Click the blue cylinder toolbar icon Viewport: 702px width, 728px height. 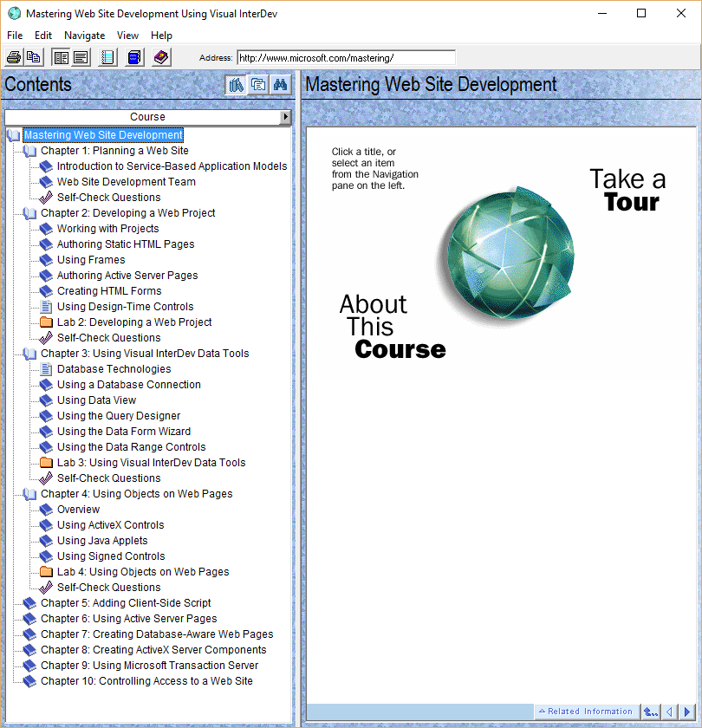click(134, 57)
